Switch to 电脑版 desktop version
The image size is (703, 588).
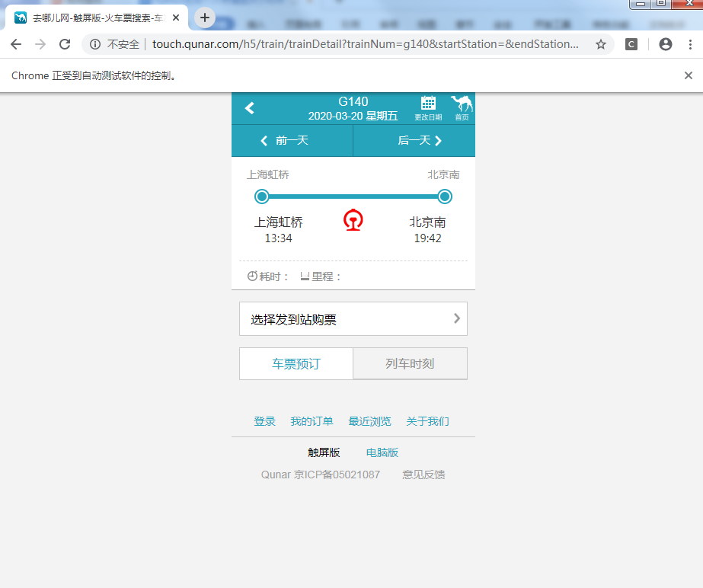(x=382, y=452)
